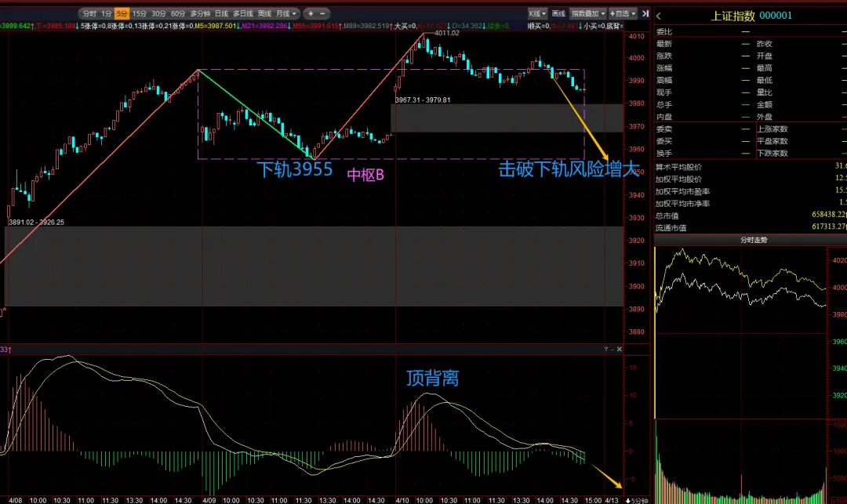Click stock code 000001
The width and height of the screenshot is (847, 504).
tap(776, 16)
